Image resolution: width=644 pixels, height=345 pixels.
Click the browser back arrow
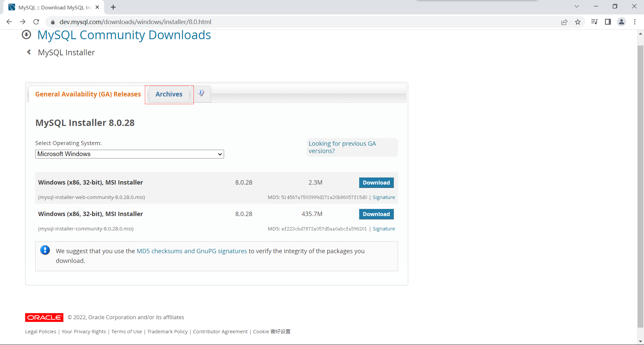click(9, 22)
